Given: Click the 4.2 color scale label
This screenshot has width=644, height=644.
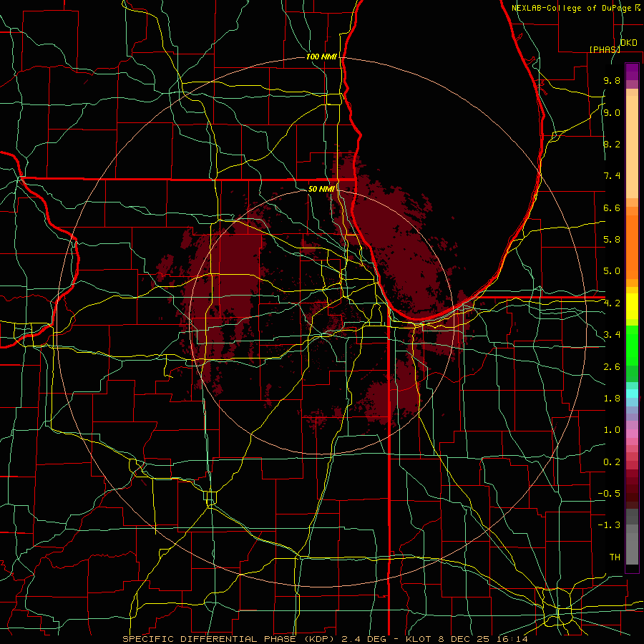Looking at the screenshot, I should point(612,303).
